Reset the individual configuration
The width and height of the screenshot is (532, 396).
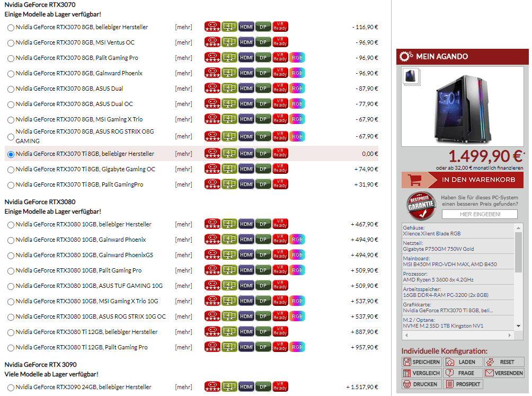[x=504, y=362]
